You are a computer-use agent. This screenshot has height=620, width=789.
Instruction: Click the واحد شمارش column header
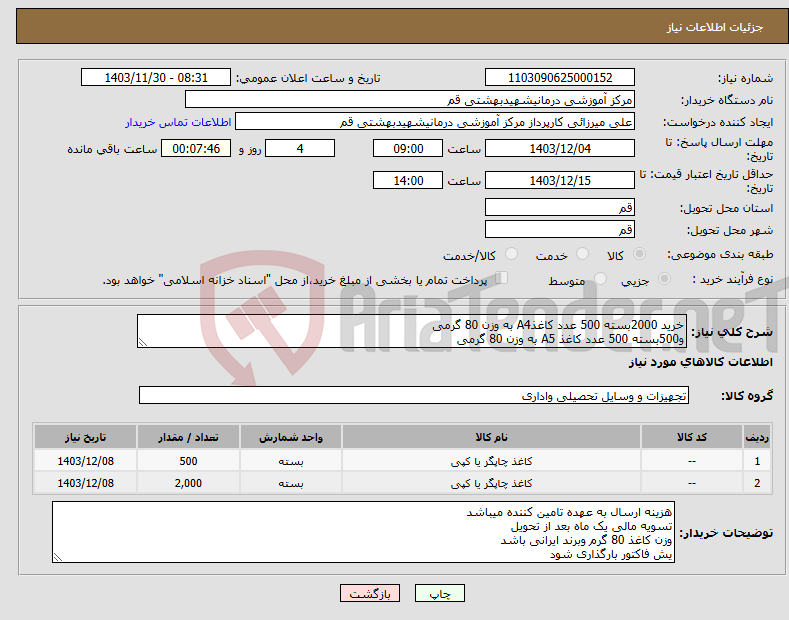point(291,437)
